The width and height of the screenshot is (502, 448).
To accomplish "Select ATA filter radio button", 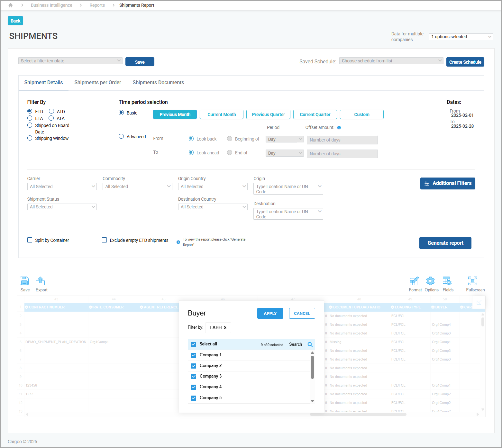I will pos(51,118).
